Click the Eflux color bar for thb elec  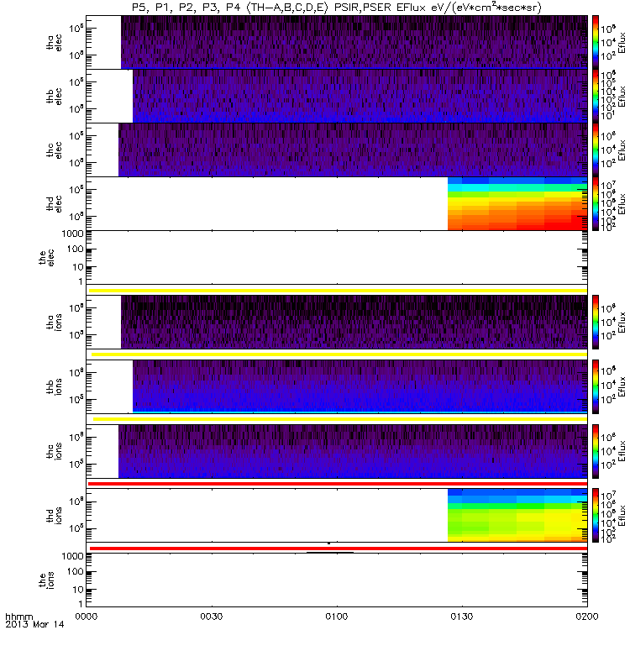point(596,96)
